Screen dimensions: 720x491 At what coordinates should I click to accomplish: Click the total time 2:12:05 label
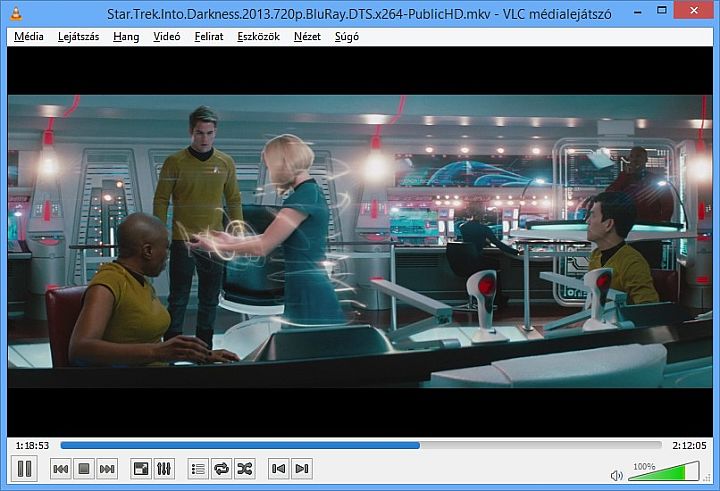689,446
